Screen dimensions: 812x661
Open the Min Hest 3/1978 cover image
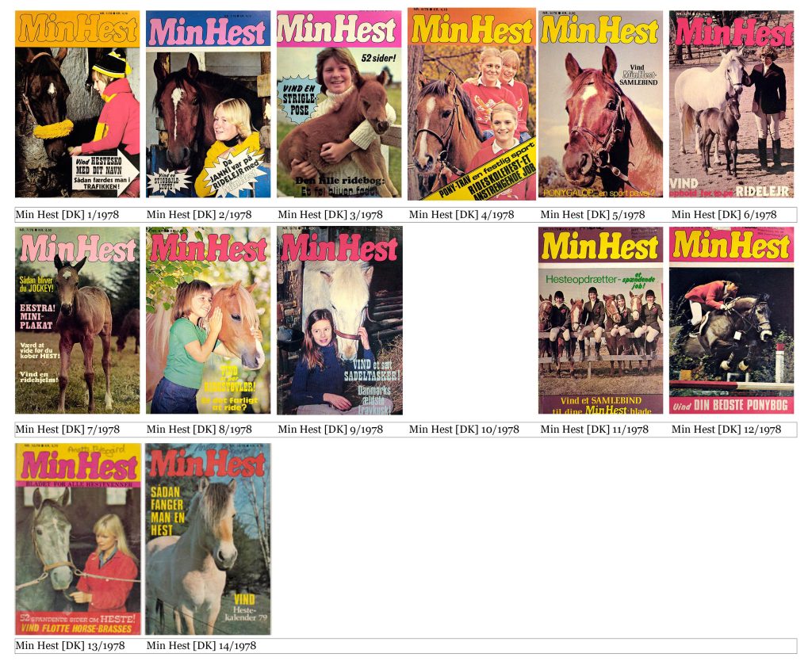click(x=339, y=104)
